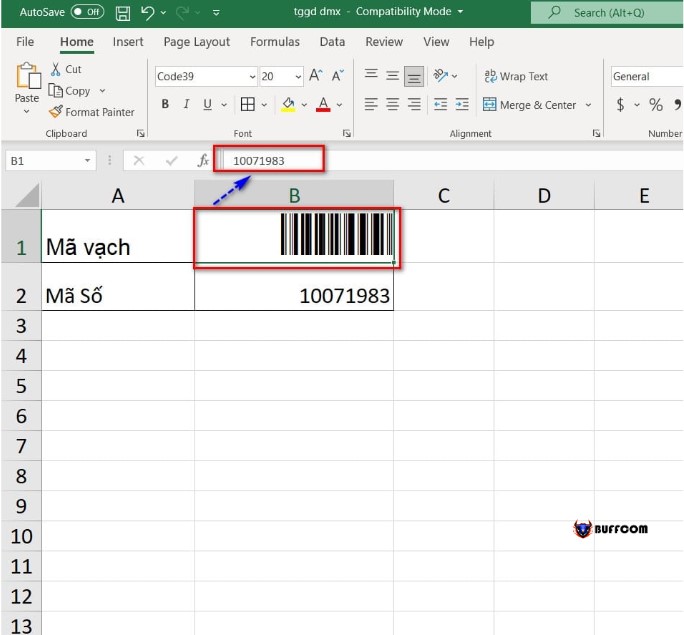
Task: Apply red Font Color
Action: click(323, 104)
